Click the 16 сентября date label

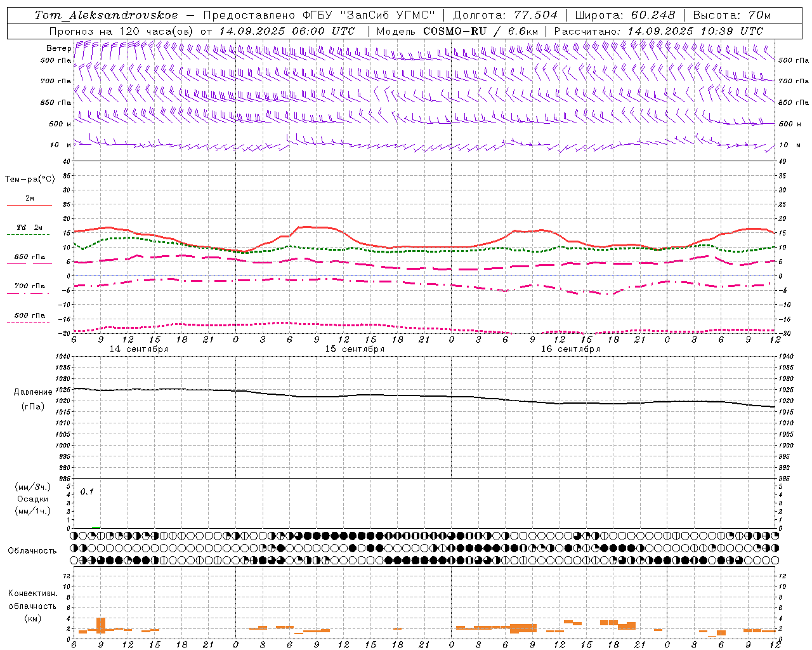(x=570, y=349)
